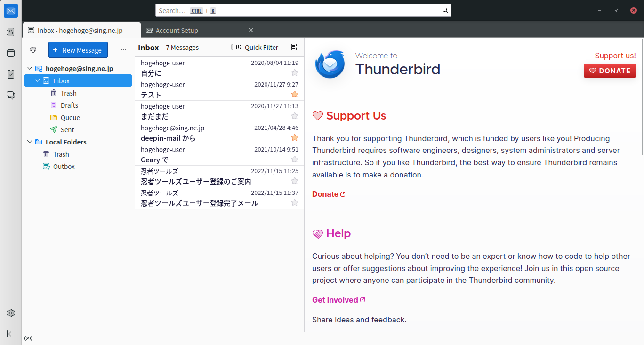This screenshot has width=644, height=345.
Task: Open the 忍者ツールズユーザー登録のご案内 message
Action: click(219, 177)
